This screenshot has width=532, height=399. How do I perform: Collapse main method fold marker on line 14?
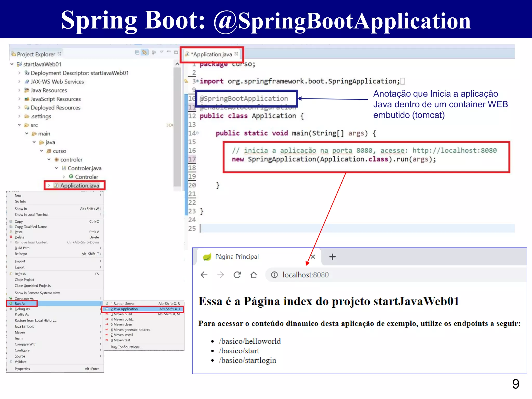[x=197, y=133]
